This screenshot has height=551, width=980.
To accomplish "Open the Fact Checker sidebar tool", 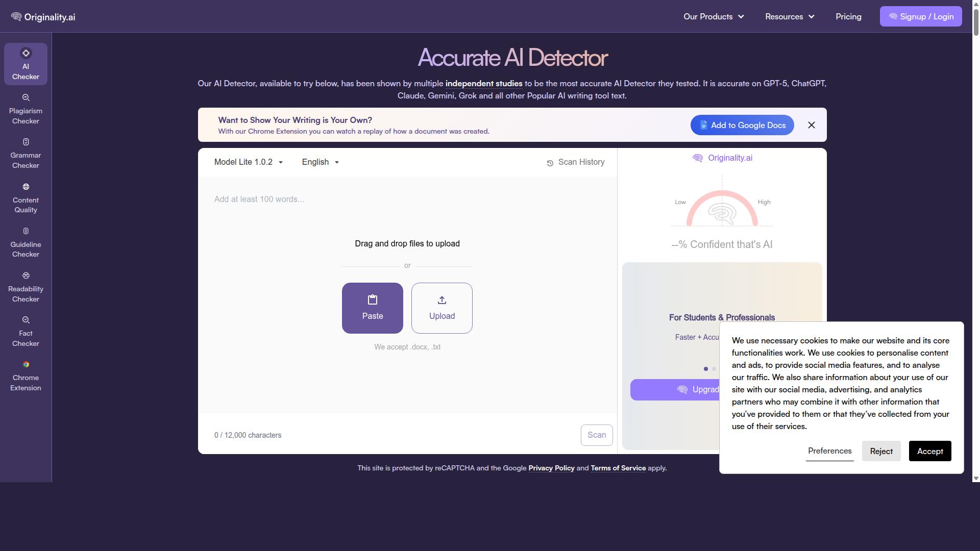I will point(26,331).
